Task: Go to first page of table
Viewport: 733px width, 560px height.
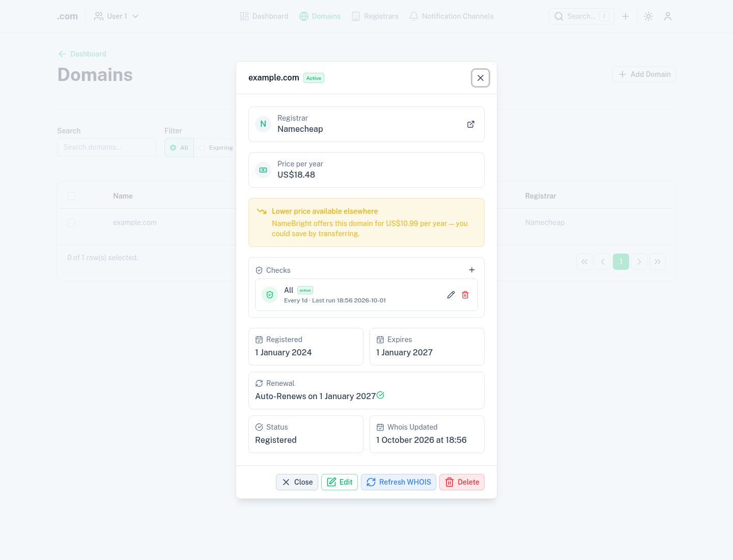Action: pyautogui.click(x=584, y=262)
